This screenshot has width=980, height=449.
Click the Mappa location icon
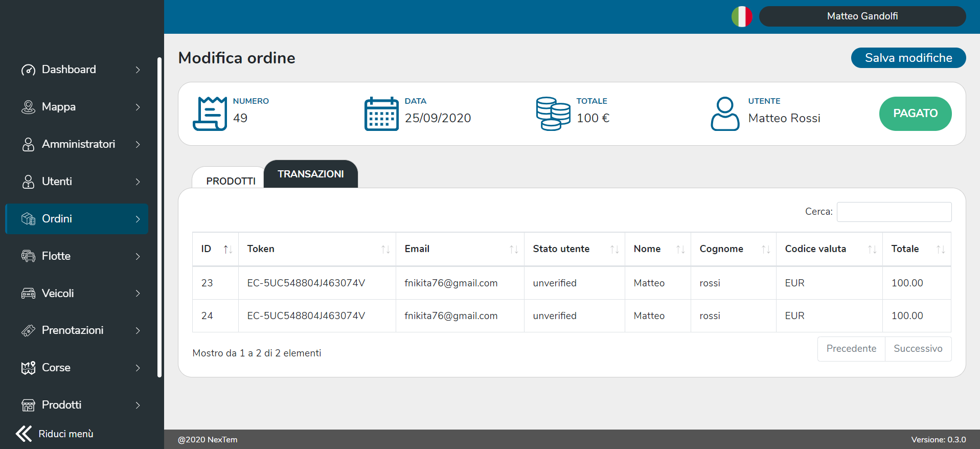pyautogui.click(x=28, y=107)
